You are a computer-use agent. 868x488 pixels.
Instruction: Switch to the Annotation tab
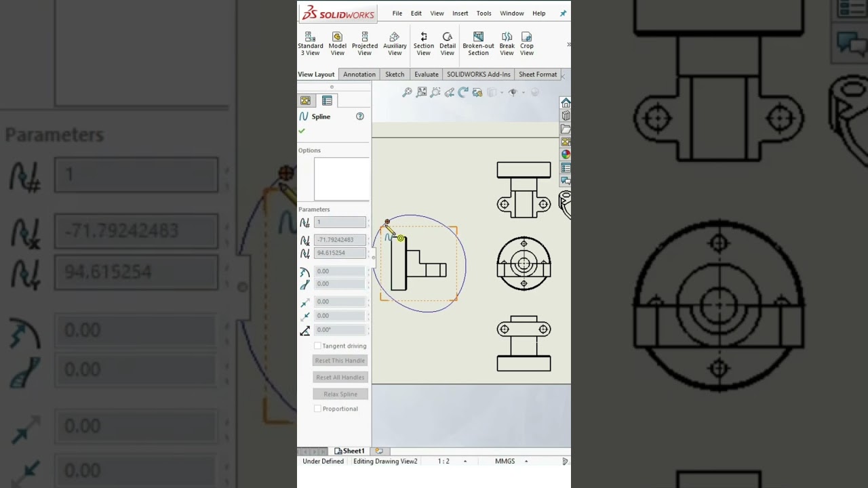(359, 75)
